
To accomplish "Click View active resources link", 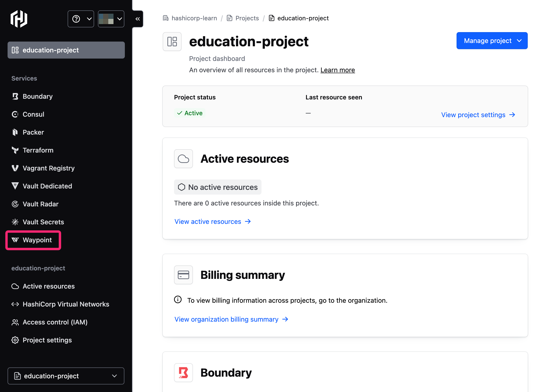I will pyautogui.click(x=213, y=222).
